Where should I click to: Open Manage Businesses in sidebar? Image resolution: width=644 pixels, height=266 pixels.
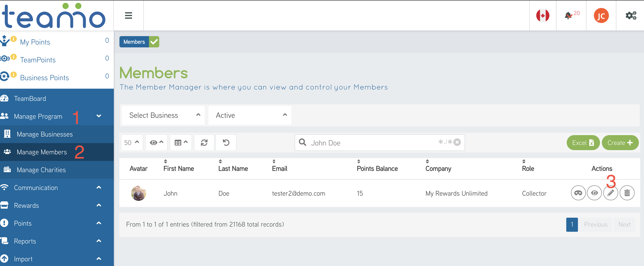pos(44,134)
